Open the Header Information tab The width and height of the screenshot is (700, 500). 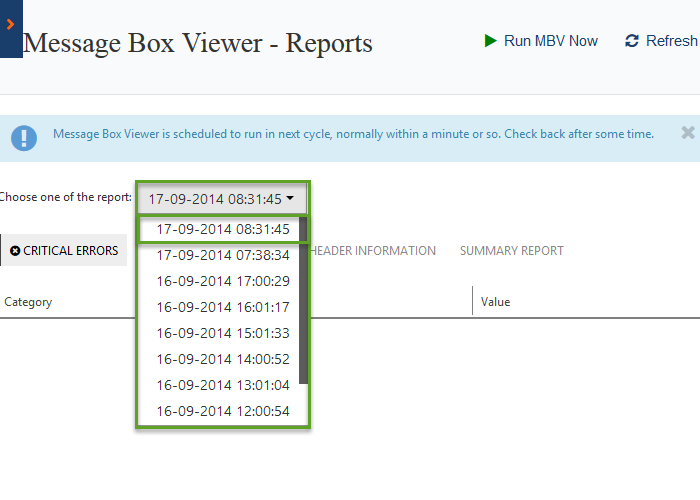[x=372, y=251]
